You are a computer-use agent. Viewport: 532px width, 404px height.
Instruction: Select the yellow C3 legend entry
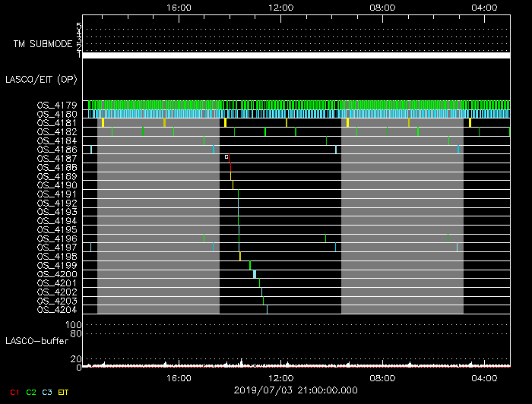tap(47, 392)
